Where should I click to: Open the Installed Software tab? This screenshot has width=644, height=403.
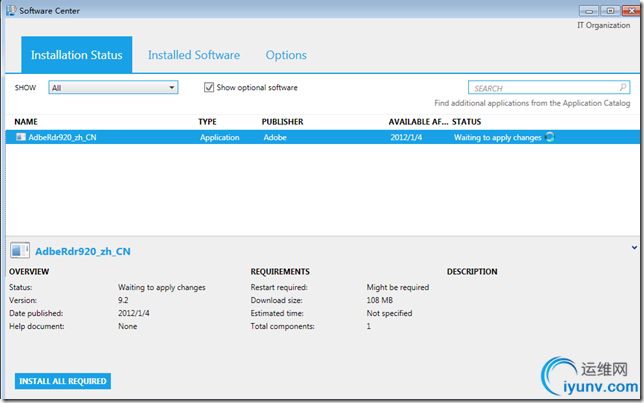[x=194, y=55]
